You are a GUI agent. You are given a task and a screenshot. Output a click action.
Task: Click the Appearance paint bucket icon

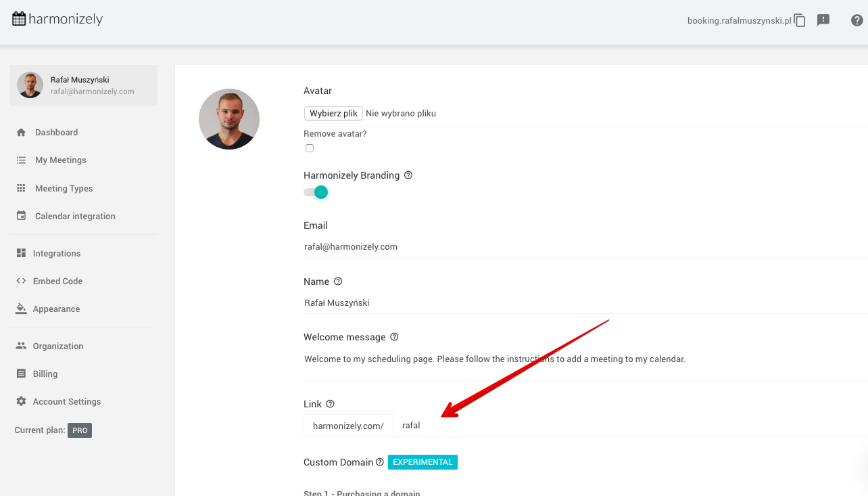[21, 309]
